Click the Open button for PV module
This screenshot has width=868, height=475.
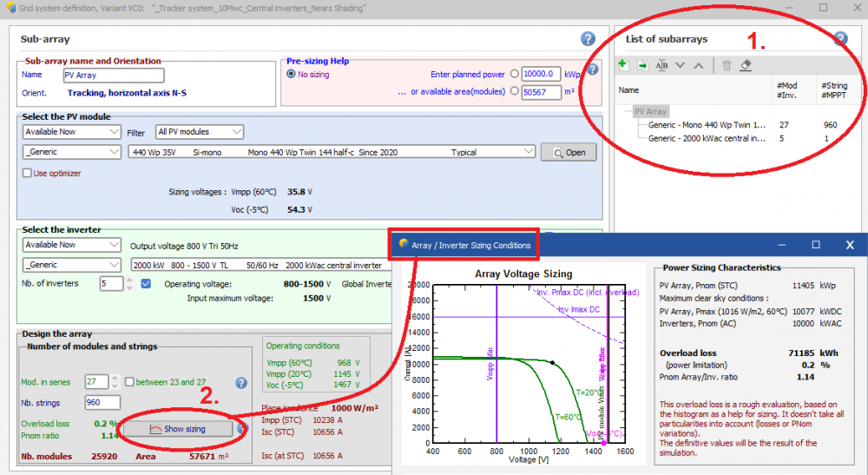coord(569,152)
